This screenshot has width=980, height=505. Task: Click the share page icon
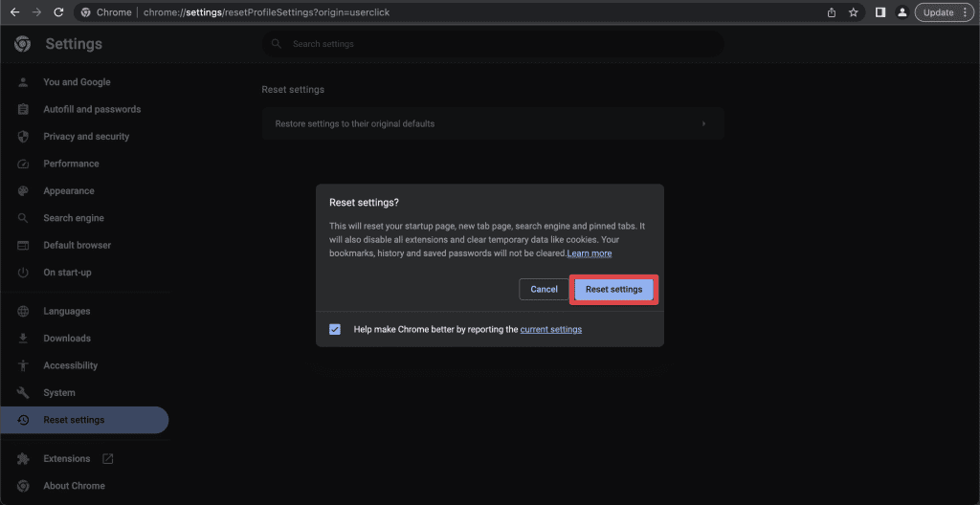[x=832, y=12]
